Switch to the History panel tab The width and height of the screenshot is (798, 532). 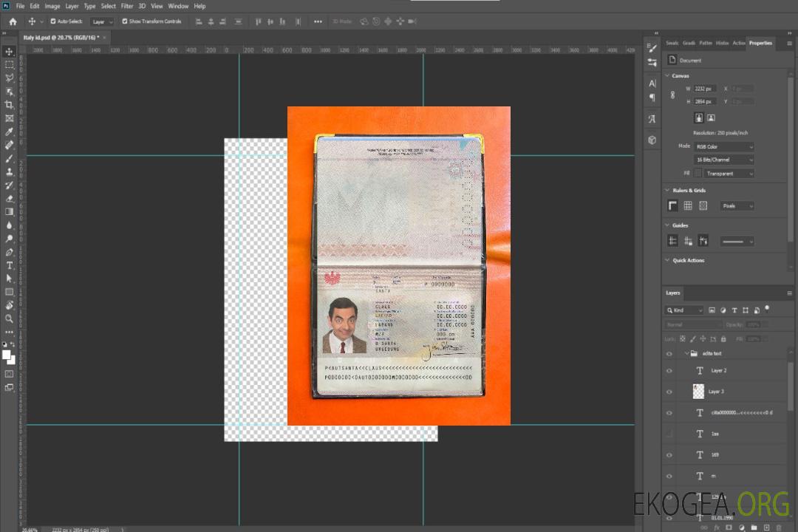coord(722,44)
